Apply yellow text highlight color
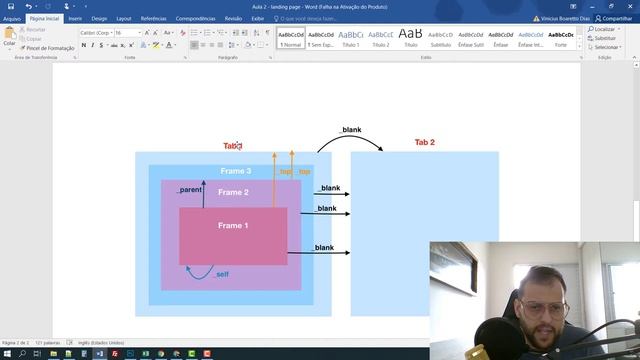Image resolution: width=640 pixels, height=360 pixels. (156, 45)
